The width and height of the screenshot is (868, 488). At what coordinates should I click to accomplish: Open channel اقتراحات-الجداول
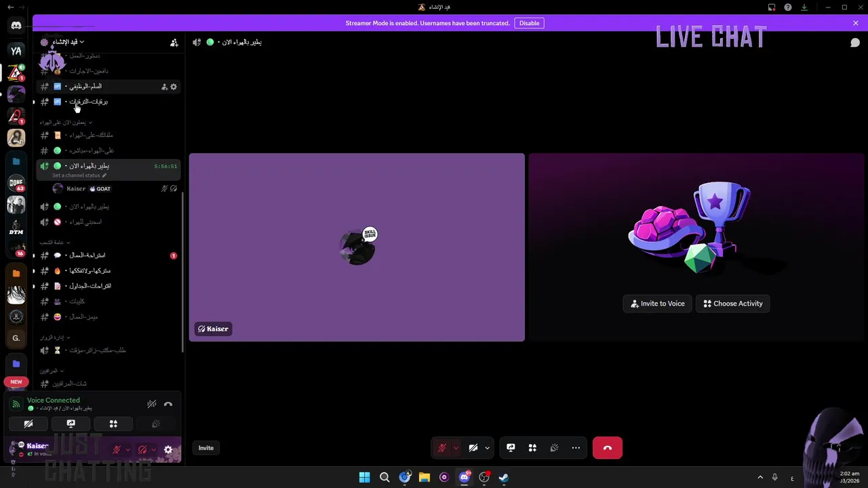point(108,286)
